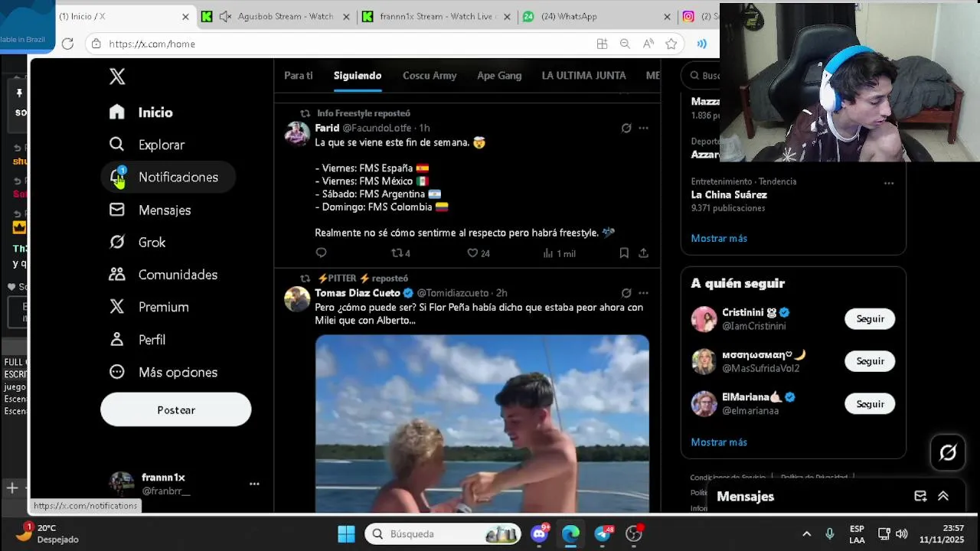Image resolution: width=980 pixels, height=551 pixels.
Task: Open read aloud option in address bar
Action: tap(648, 44)
